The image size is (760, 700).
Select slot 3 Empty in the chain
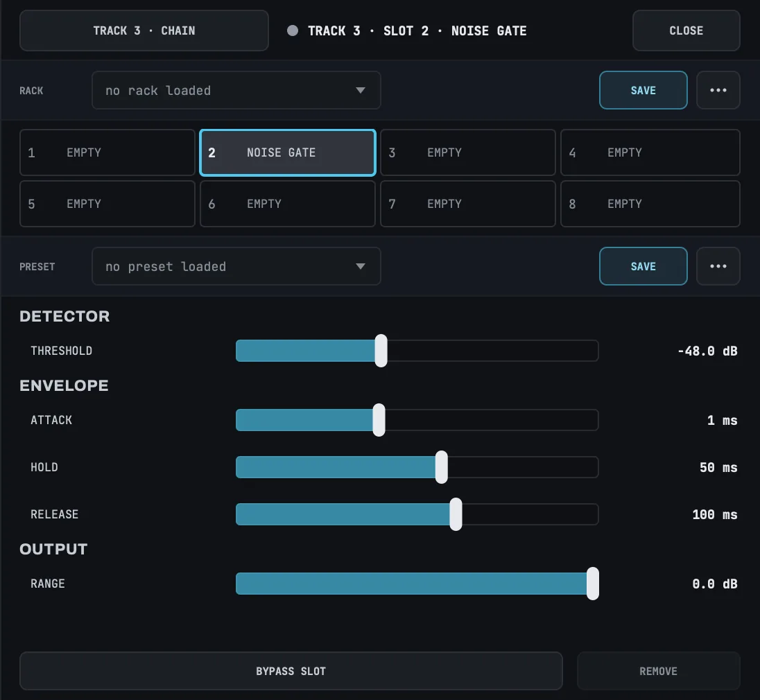(x=468, y=152)
